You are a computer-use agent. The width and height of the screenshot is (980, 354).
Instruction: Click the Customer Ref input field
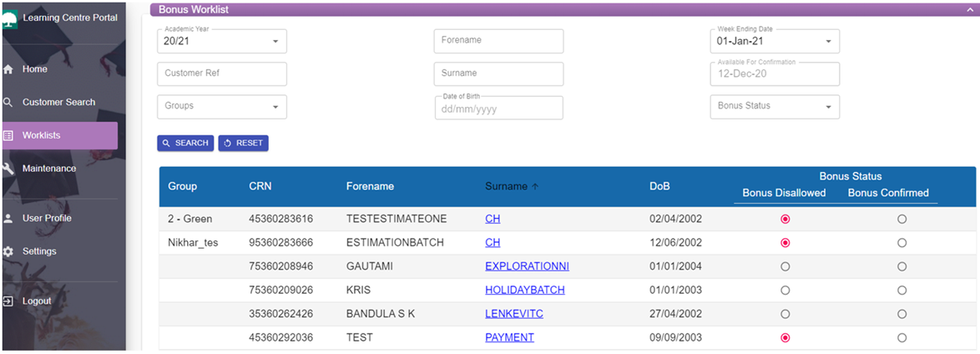[221, 73]
